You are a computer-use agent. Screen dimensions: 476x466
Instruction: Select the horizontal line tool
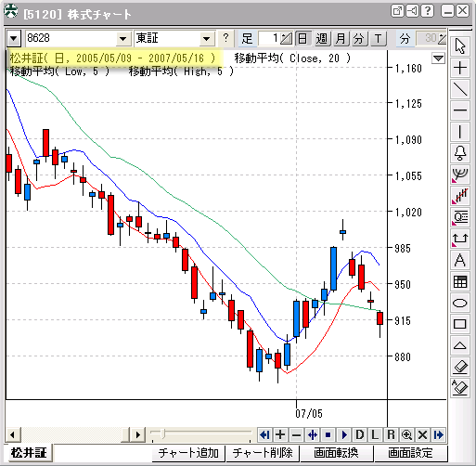[x=460, y=110]
